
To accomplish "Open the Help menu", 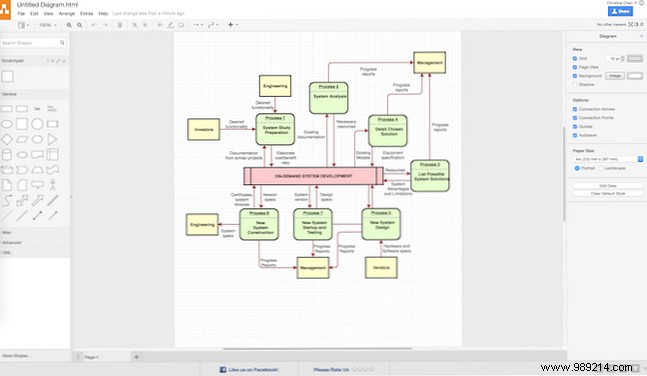I will 103,14.
